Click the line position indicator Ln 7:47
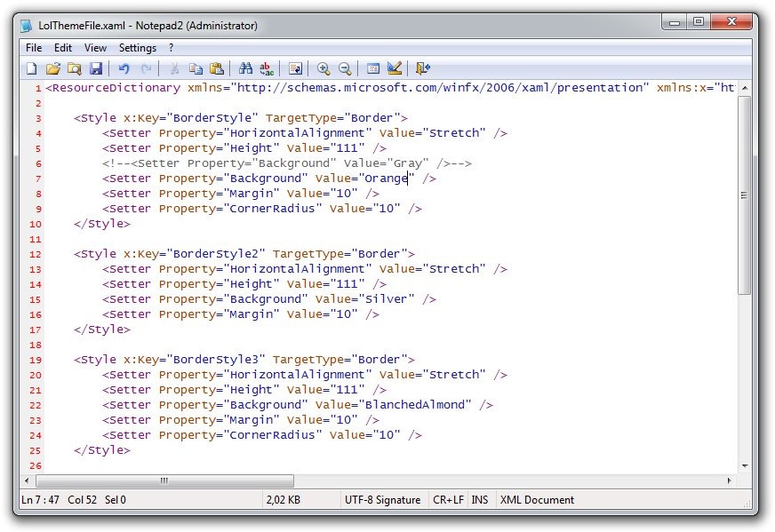Image resolution: width=775 pixels, height=532 pixels. pyautogui.click(x=40, y=499)
